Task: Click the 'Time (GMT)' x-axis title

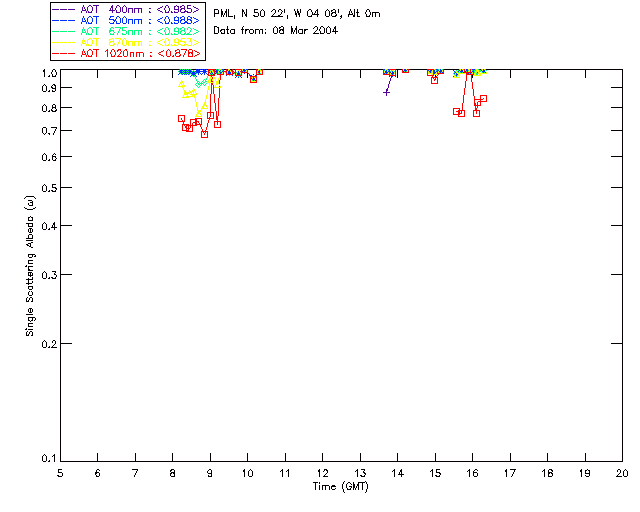Action: (x=340, y=487)
